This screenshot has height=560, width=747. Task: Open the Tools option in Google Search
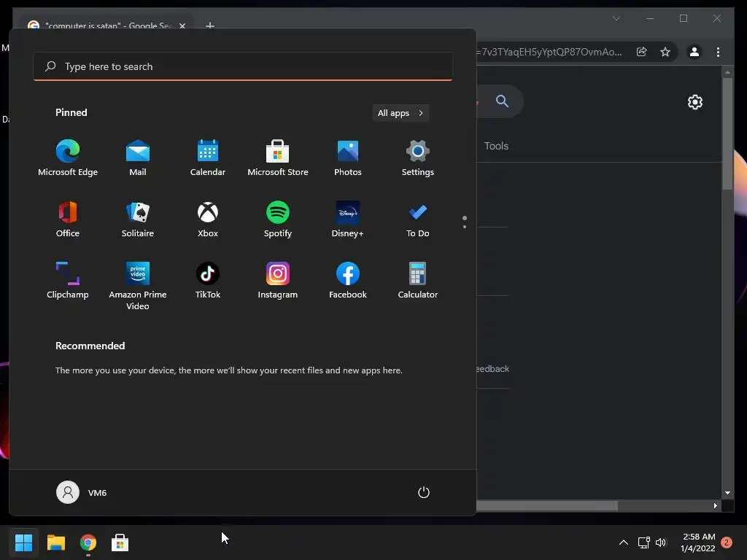[496, 146]
